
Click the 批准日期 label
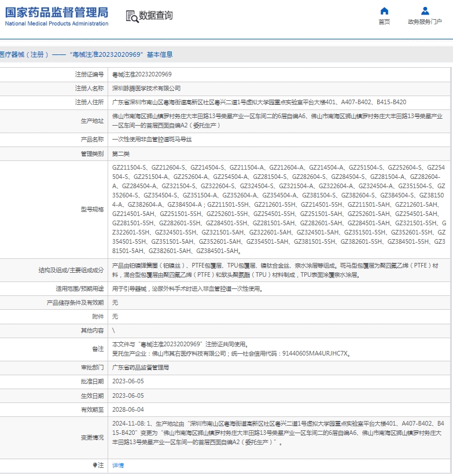[x=92, y=382]
